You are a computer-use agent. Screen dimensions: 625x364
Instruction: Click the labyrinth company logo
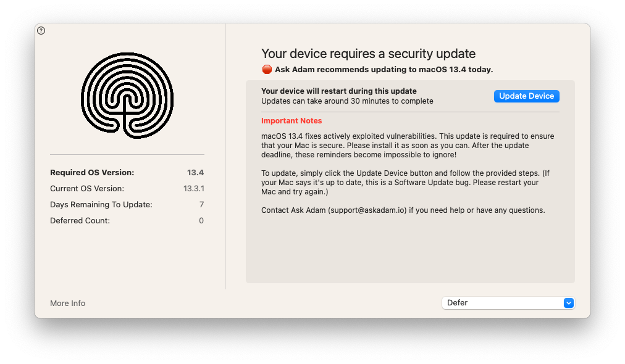pyautogui.click(x=127, y=96)
